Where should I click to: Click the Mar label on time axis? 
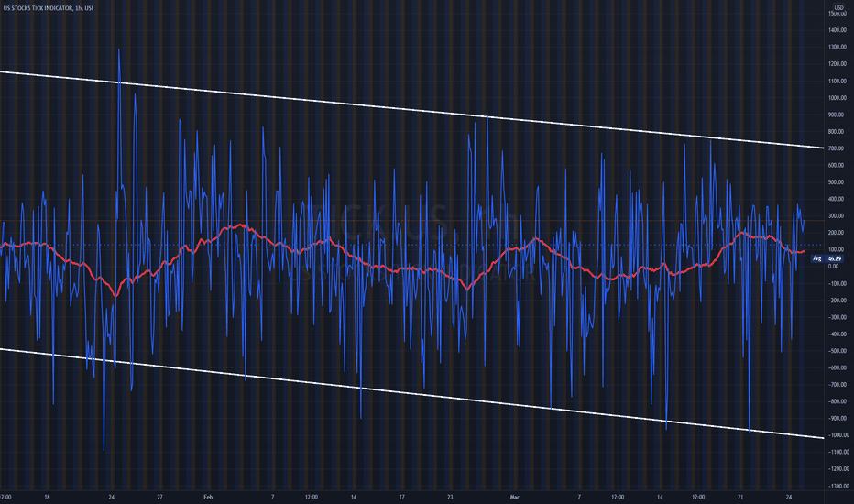pos(515,497)
